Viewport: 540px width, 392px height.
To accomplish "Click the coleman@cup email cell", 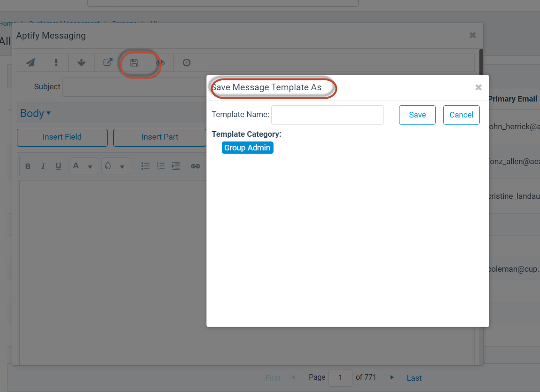I will [x=514, y=269].
